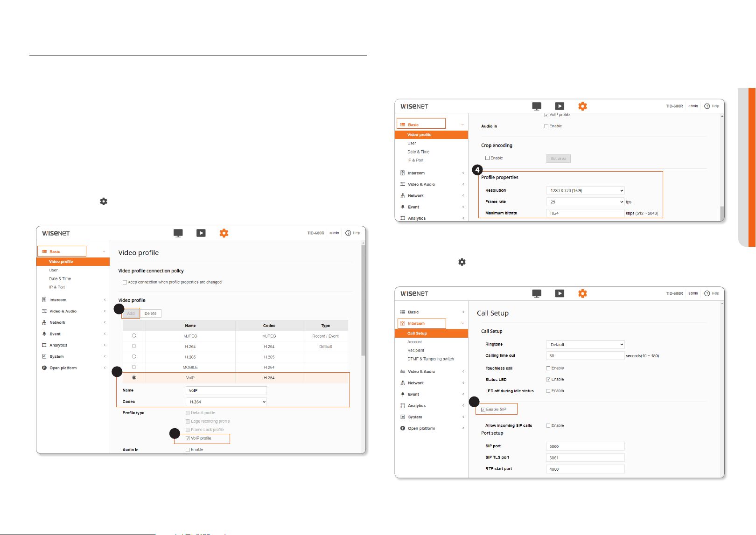Image resolution: width=756 pixels, height=535 pixels.
Task: Open playback icon in Video profile window
Action: coord(201,233)
